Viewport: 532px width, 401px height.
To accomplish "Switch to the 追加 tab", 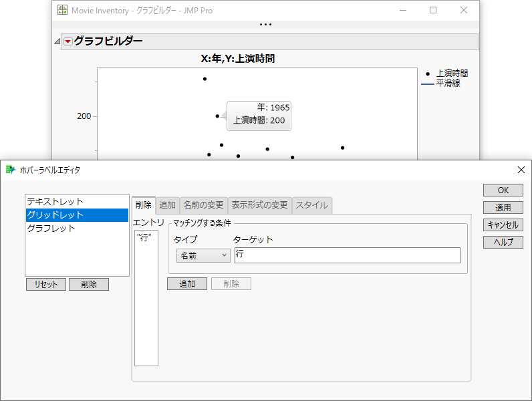I will [167, 205].
